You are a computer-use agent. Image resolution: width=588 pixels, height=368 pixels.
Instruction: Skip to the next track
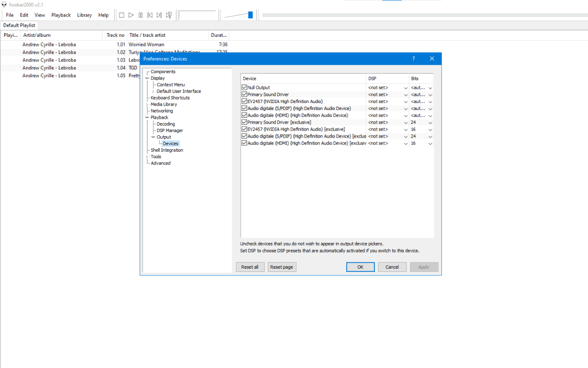coord(159,15)
